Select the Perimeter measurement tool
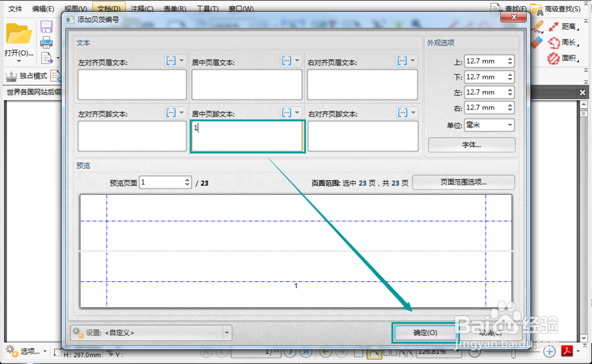Screen dimensions: 592x364 564,42
